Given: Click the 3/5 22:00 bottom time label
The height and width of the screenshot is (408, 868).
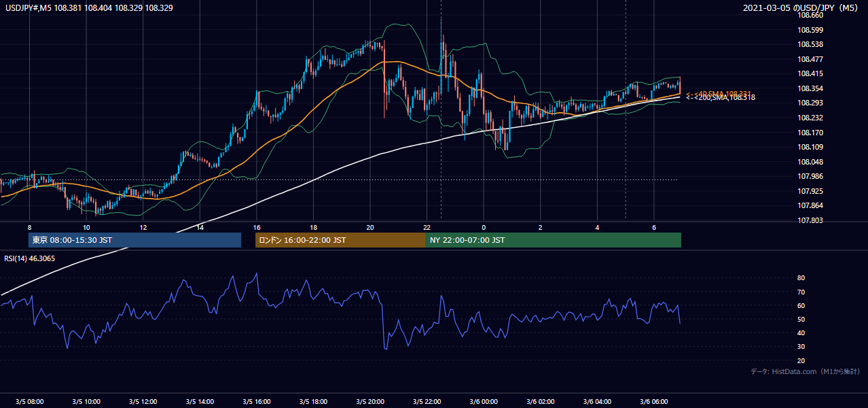Looking at the screenshot, I should pyautogui.click(x=427, y=402).
